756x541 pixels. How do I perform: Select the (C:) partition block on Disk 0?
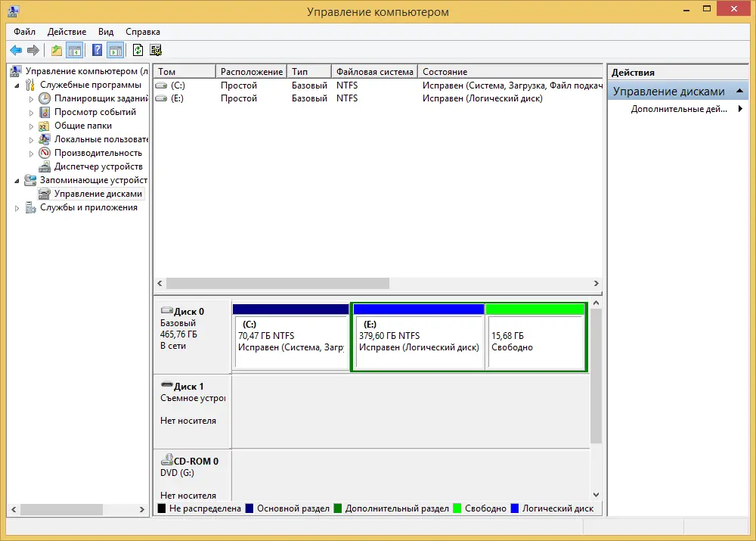(x=290, y=342)
